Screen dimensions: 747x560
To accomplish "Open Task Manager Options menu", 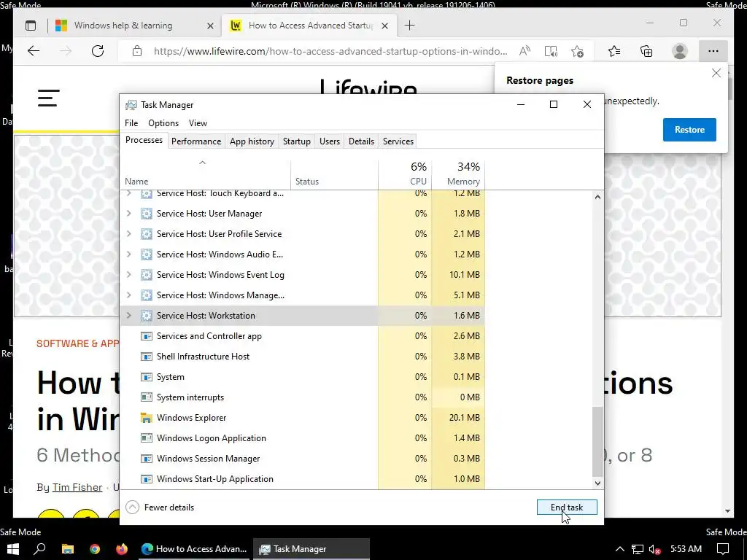I will point(163,122).
